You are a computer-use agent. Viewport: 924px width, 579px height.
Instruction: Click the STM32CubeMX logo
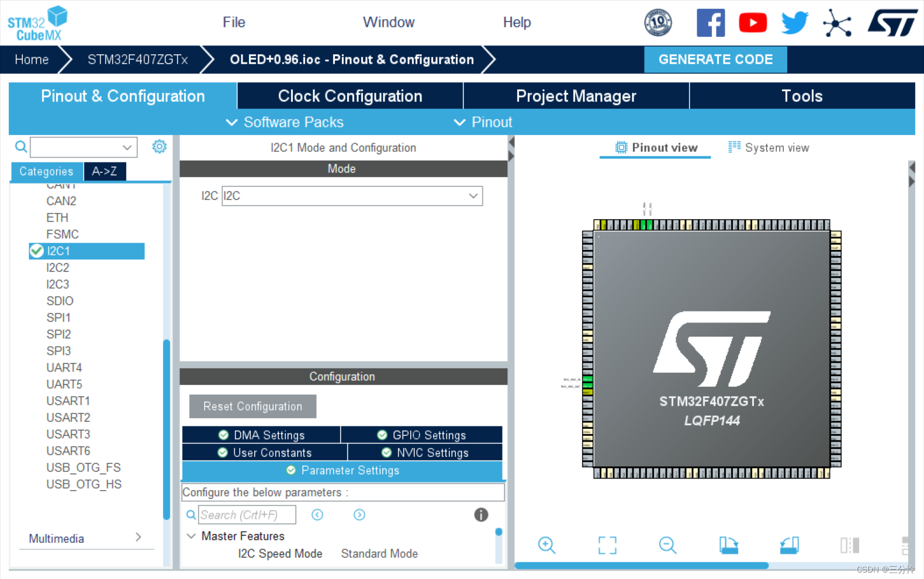pos(37,23)
